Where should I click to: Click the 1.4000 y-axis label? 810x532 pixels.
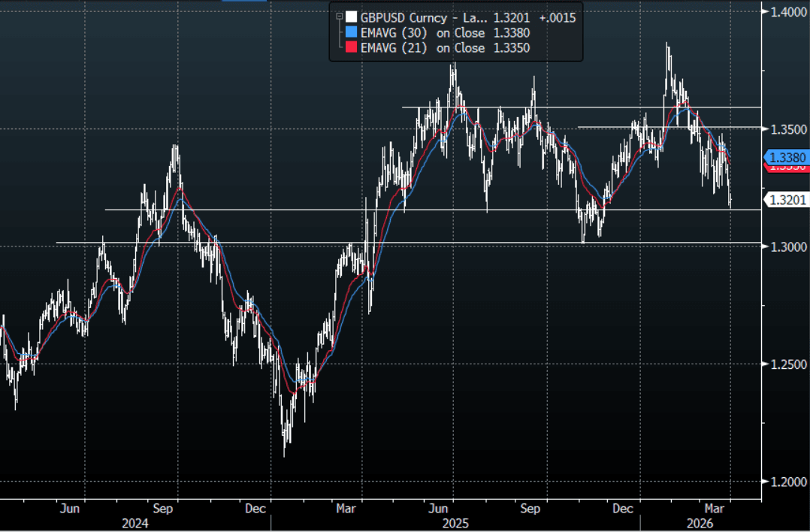[785, 12]
